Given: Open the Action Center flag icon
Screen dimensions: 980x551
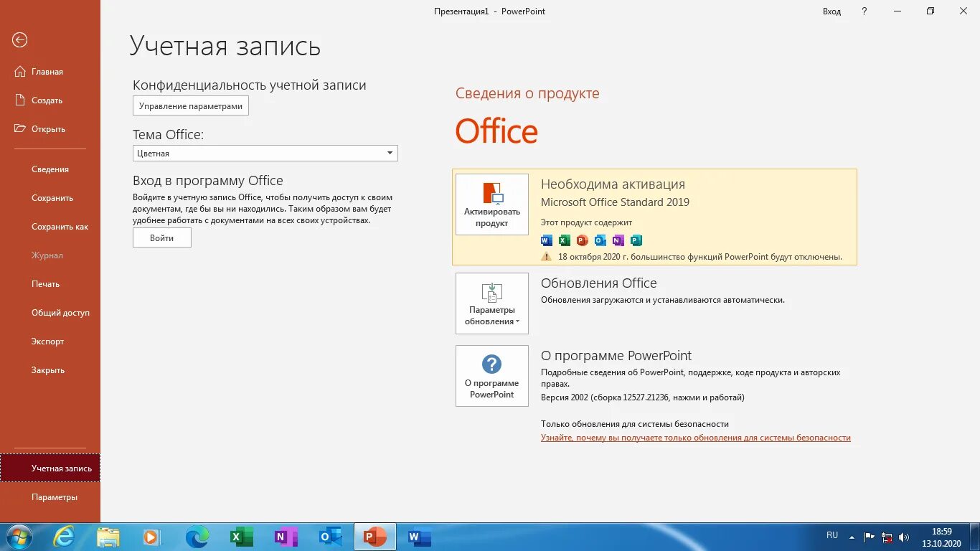Looking at the screenshot, I should point(870,537).
